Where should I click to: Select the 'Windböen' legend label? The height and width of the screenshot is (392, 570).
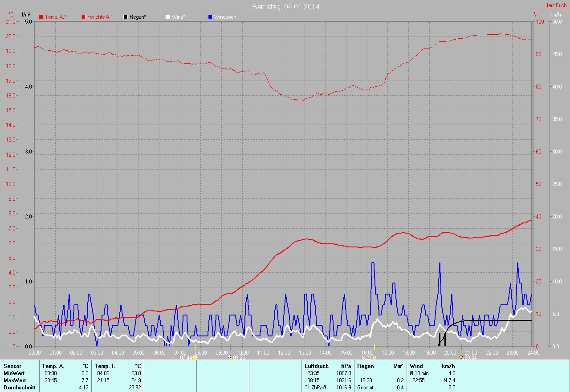tap(225, 17)
